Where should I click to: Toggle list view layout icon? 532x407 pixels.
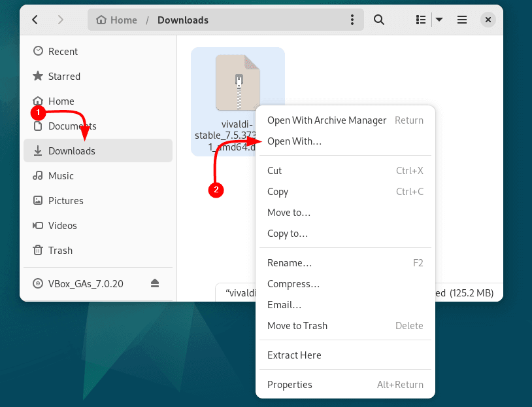pyautogui.click(x=422, y=20)
